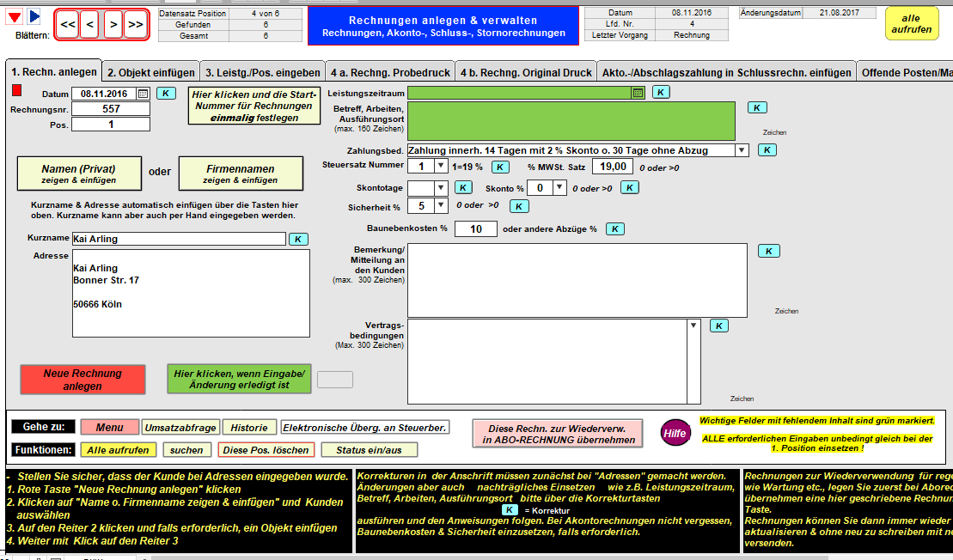Click the red down-arrow icon above Blättern
The width and height of the screenshot is (953, 560).
15,16
